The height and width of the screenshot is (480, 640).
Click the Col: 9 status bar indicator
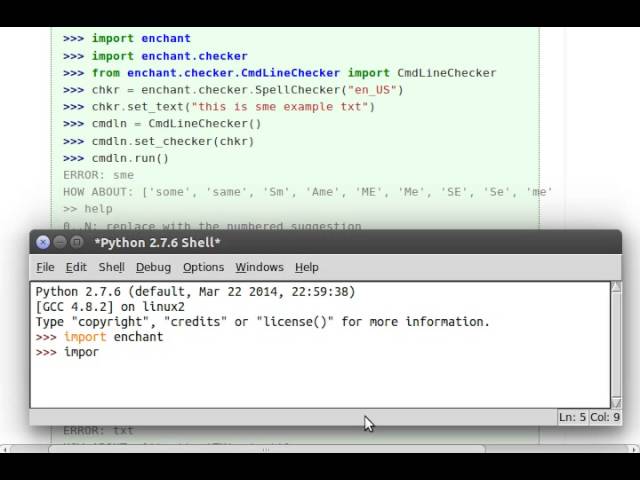pyautogui.click(x=605, y=417)
